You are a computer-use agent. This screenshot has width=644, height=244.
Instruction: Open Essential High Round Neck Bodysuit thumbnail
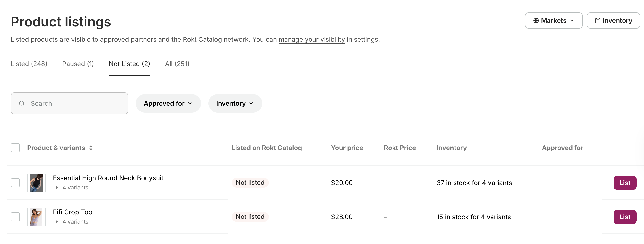point(36,183)
